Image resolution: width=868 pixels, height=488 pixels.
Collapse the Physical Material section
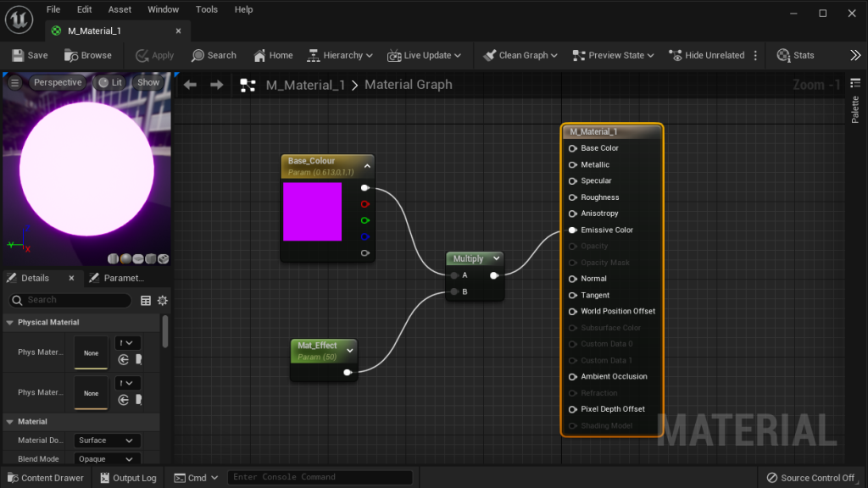tap(10, 322)
